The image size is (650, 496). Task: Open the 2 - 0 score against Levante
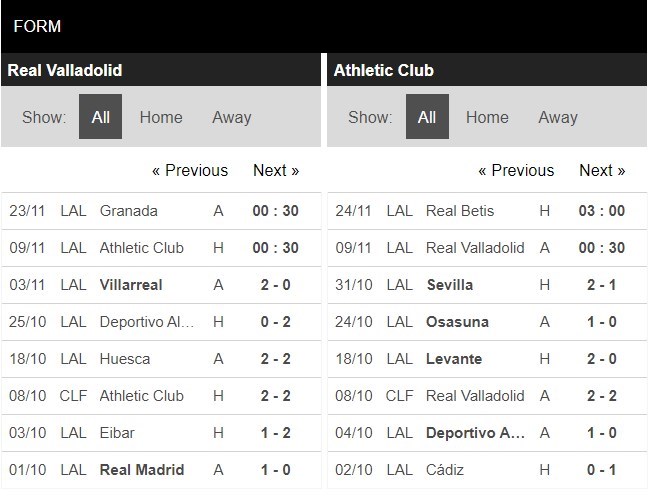[x=602, y=359]
